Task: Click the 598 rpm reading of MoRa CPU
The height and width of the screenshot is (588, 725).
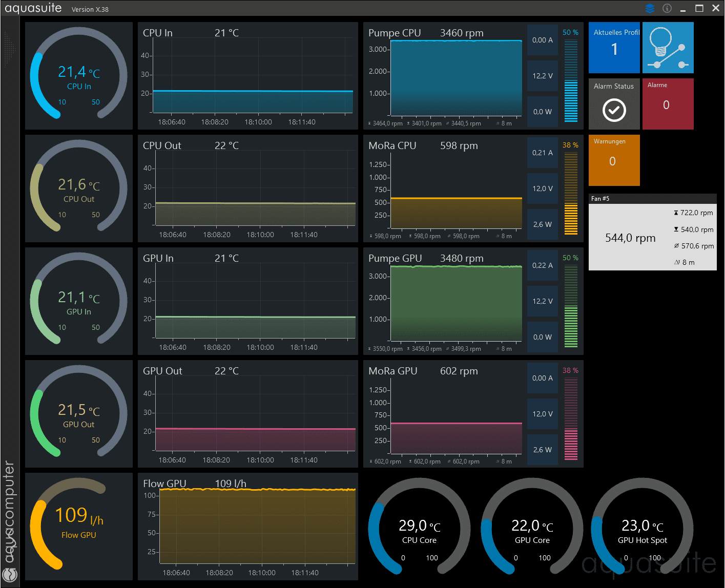Action: click(x=459, y=145)
